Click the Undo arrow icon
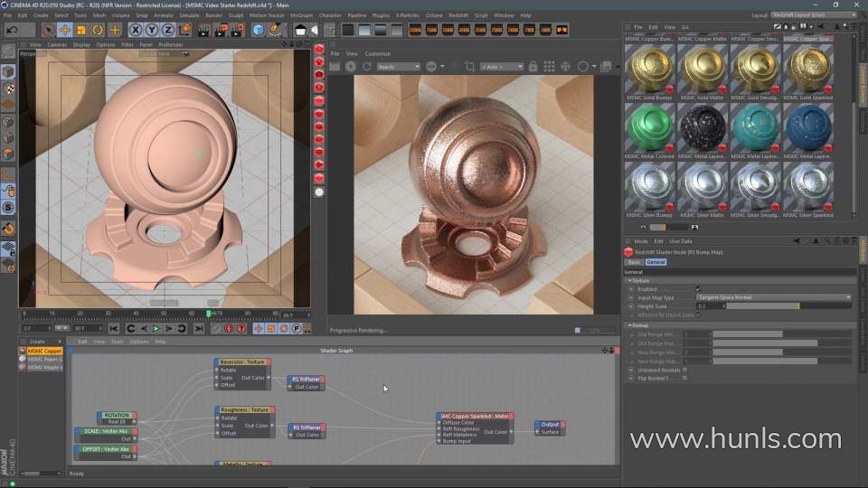This screenshot has width=868, height=488. click(x=13, y=30)
